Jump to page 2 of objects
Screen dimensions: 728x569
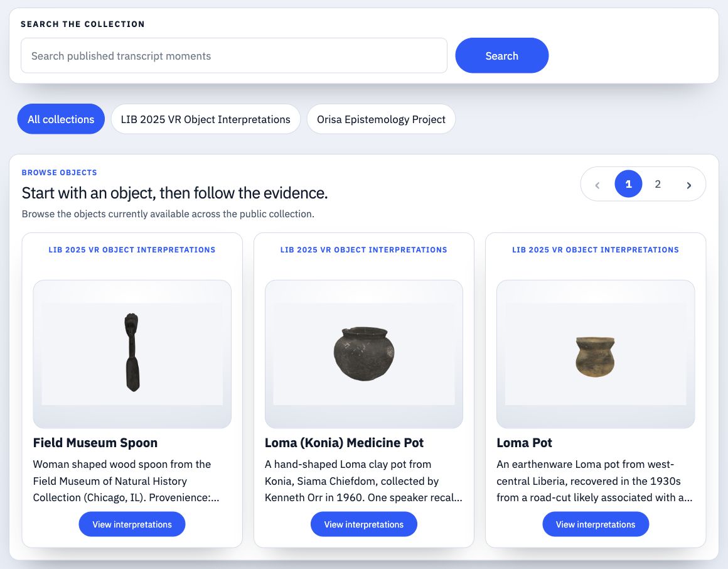click(x=658, y=184)
